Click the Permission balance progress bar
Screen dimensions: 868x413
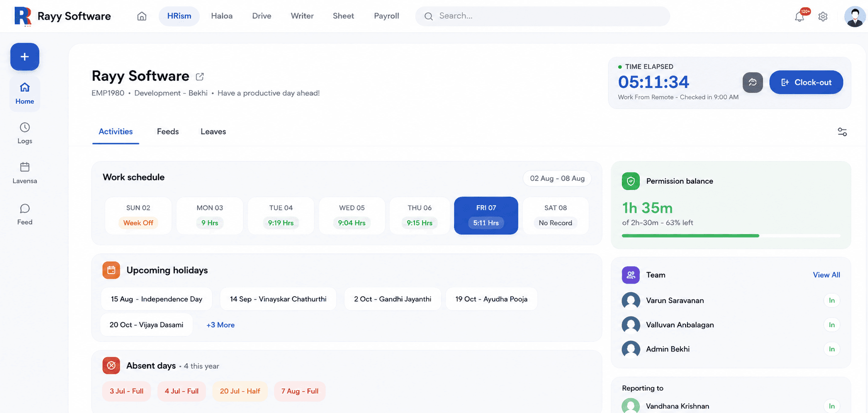click(x=731, y=236)
